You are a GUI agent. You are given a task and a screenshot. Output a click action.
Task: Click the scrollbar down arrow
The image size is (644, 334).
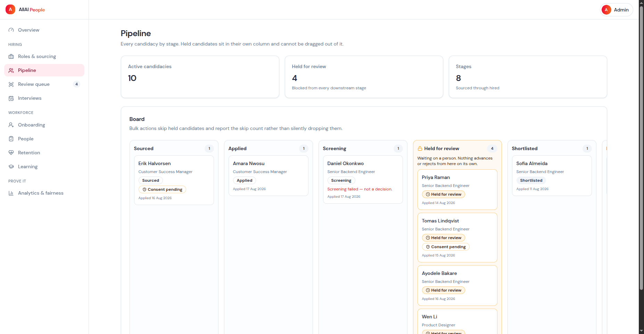coord(641,331)
